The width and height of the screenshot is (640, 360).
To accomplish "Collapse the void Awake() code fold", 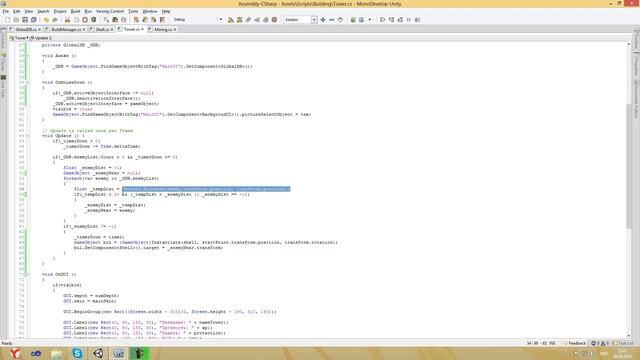I will [27, 56].
